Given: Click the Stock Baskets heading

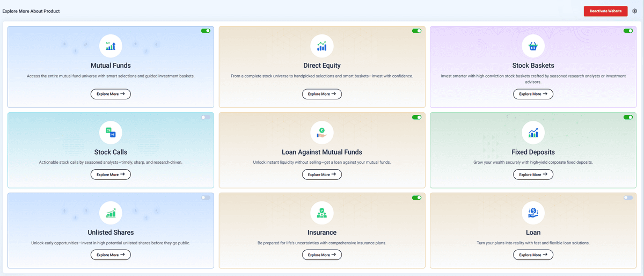Looking at the screenshot, I should [533, 66].
